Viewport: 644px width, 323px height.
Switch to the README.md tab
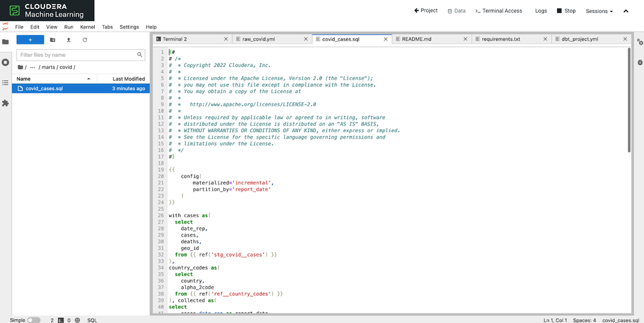(416, 39)
